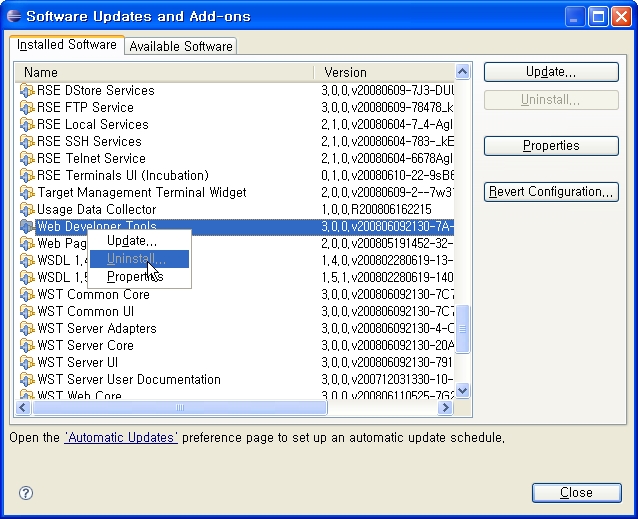The height and width of the screenshot is (519, 638).
Task: Click the horizontal scrollbar left arrow
Action: 23,408
